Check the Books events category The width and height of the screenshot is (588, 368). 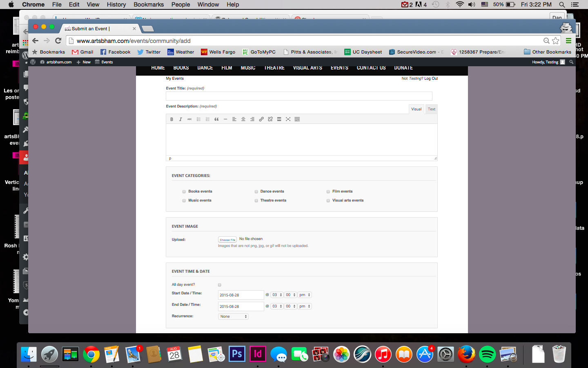pos(184,191)
